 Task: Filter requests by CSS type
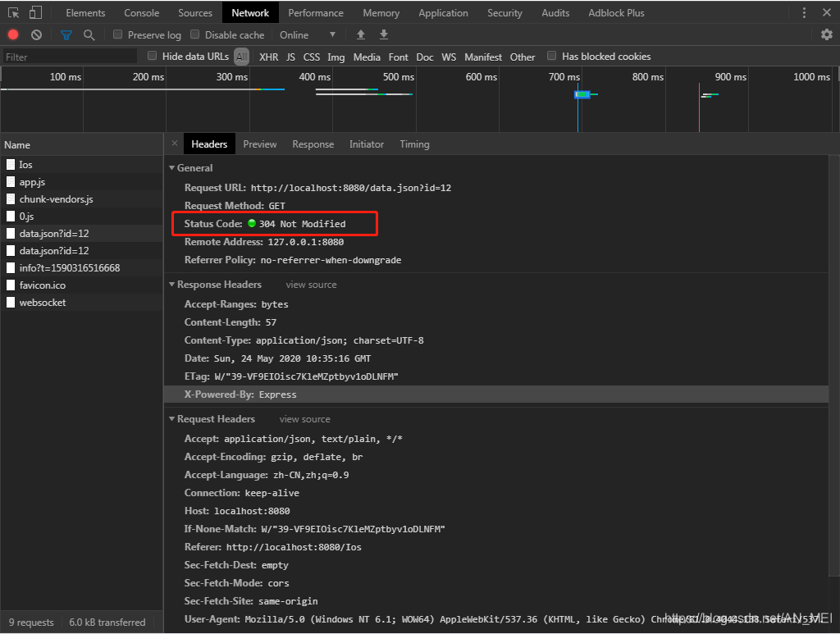[x=311, y=57]
